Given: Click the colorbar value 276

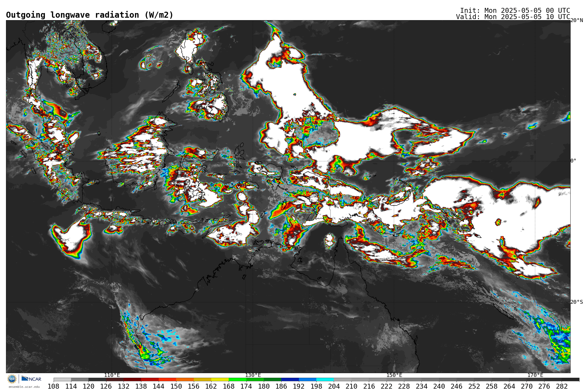Looking at the screenshot, I should click(544, 386).
